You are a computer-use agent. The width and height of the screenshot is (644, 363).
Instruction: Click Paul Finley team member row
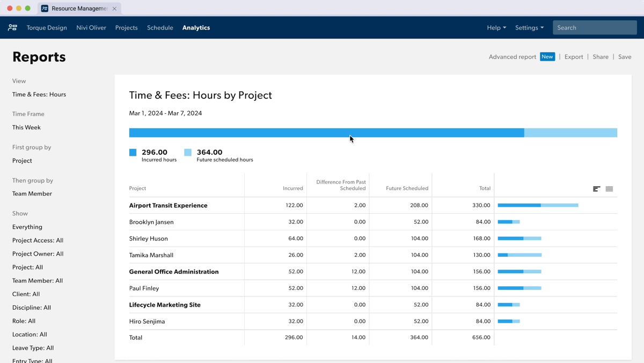[x=144, y=288]
